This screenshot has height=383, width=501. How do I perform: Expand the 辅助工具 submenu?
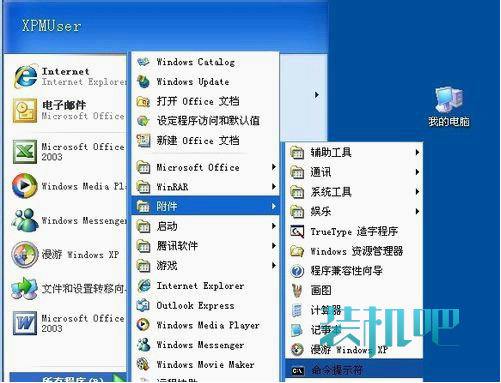click(x=354, y=152)
